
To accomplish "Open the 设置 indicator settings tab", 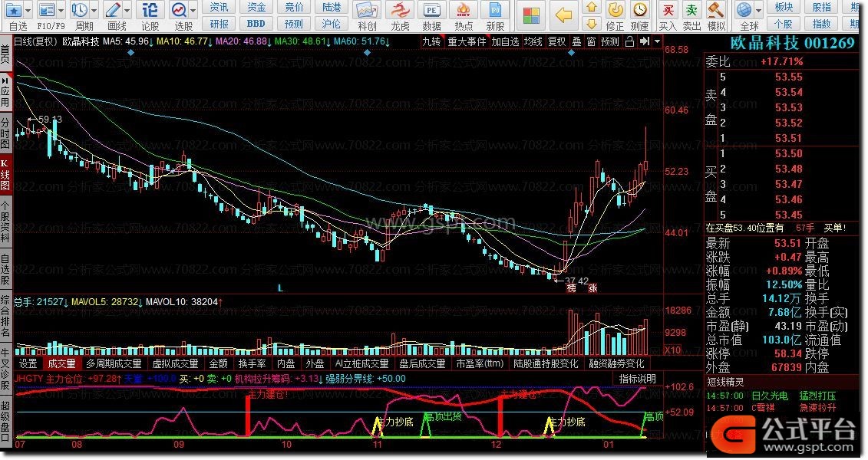I will tap(28, 363).
